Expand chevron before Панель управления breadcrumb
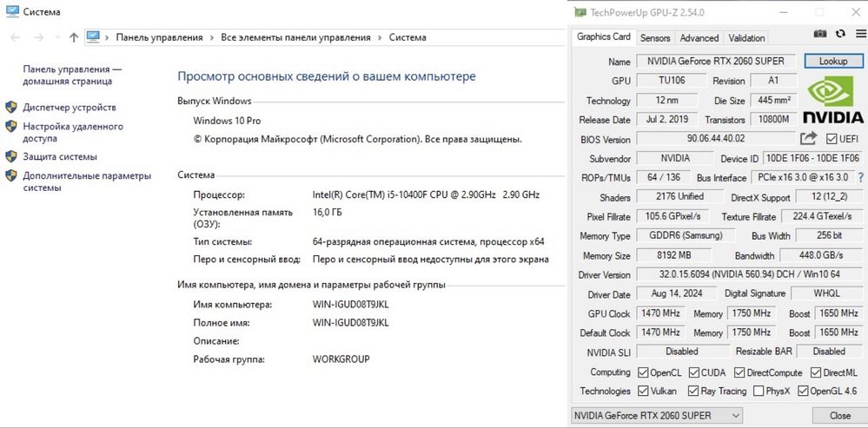 click(107, 37)
